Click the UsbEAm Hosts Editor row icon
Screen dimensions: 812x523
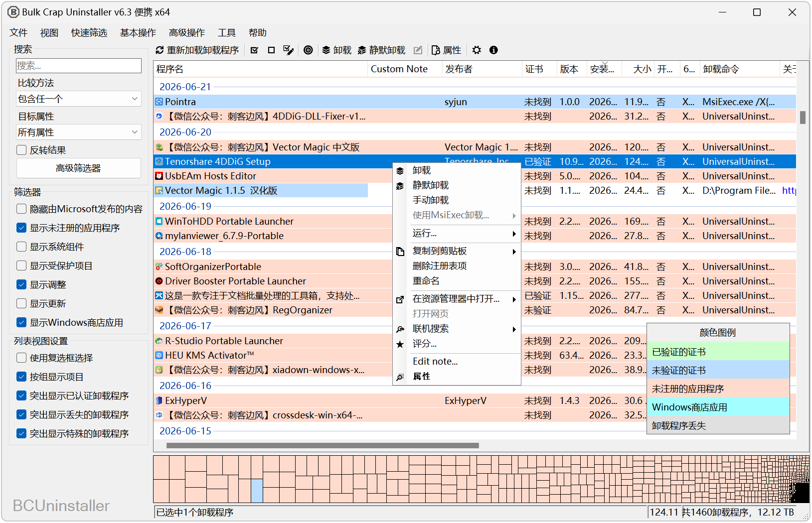point(159,176)
